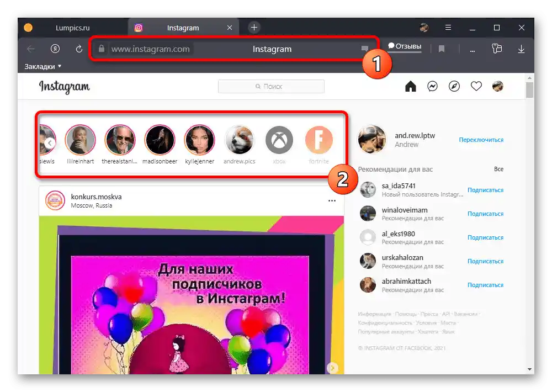Follow winaloveimam via Подписаться

coord(485,214)
